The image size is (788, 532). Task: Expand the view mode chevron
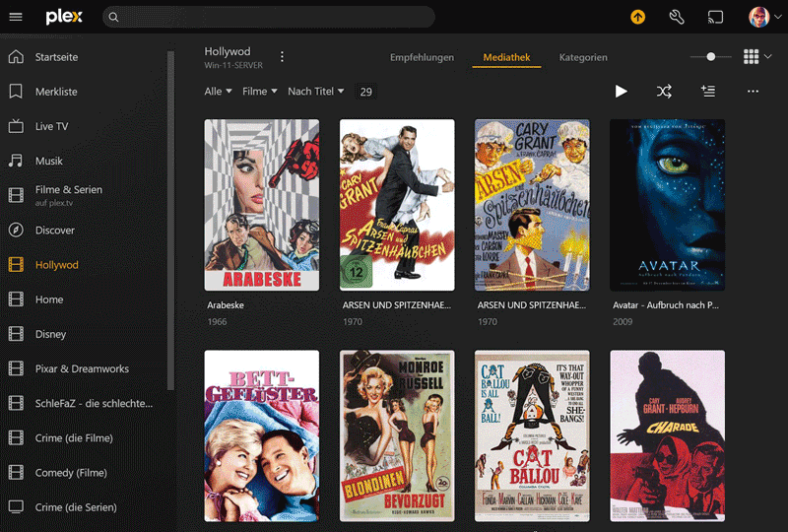click(x=768, y=56)
